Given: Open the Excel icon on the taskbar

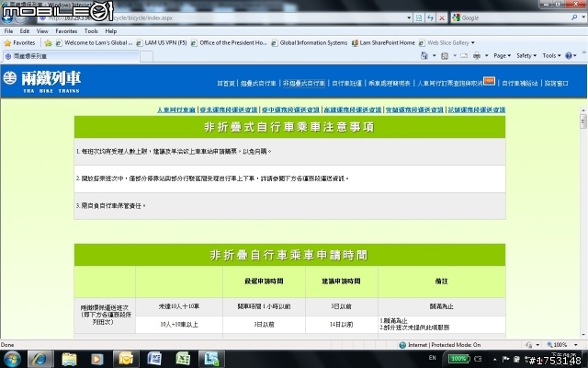Looking at the screenshot, I should coord(183,359).
